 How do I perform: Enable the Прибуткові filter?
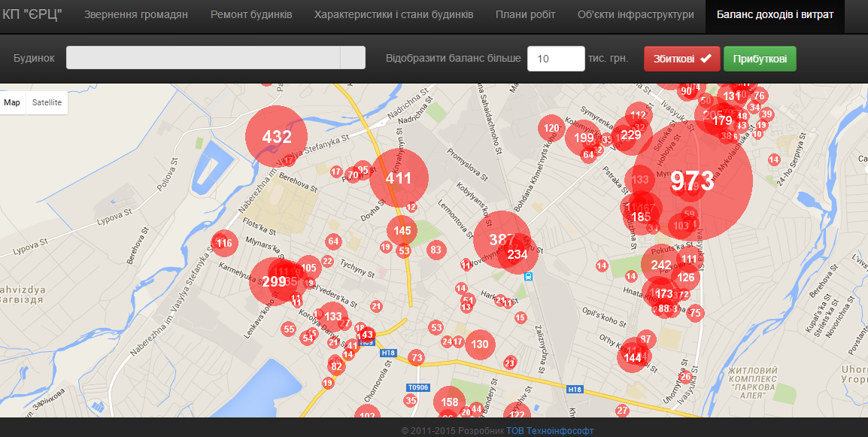pyautogui.click(x=760, y=59)
